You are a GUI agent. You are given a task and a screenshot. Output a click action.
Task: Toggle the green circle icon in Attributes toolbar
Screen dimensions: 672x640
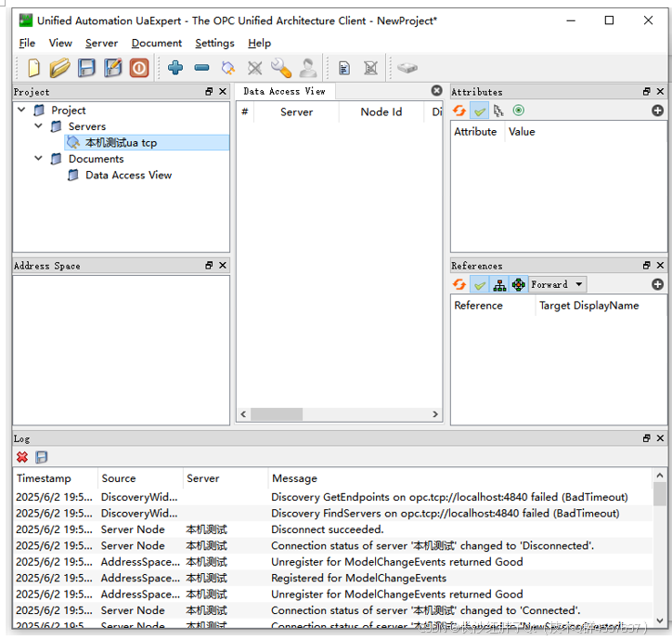(x=519, y=111)
